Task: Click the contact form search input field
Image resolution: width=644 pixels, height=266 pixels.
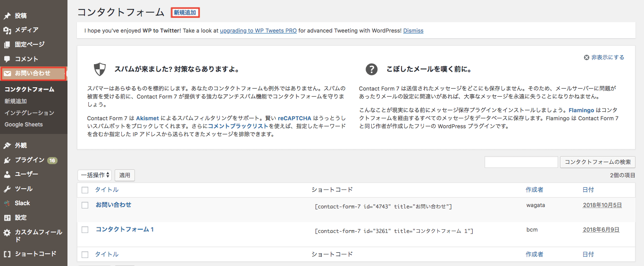Action: tap(521, 162)
